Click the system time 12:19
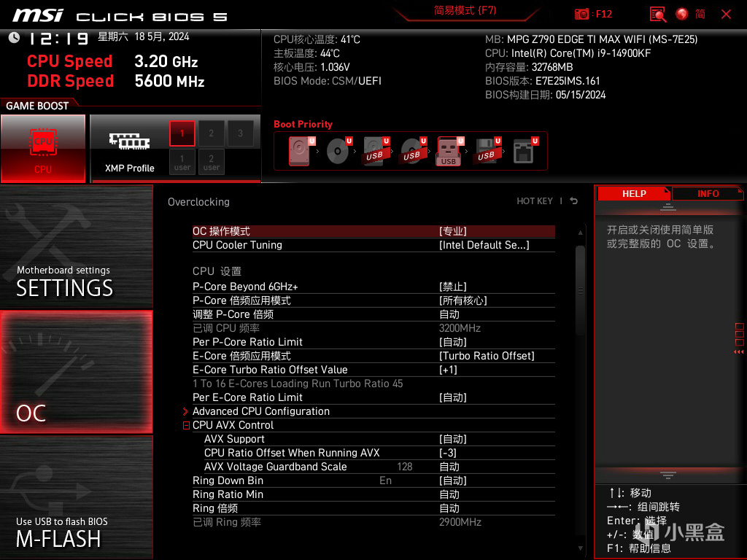747x560 pixels. tap(58, 38)
